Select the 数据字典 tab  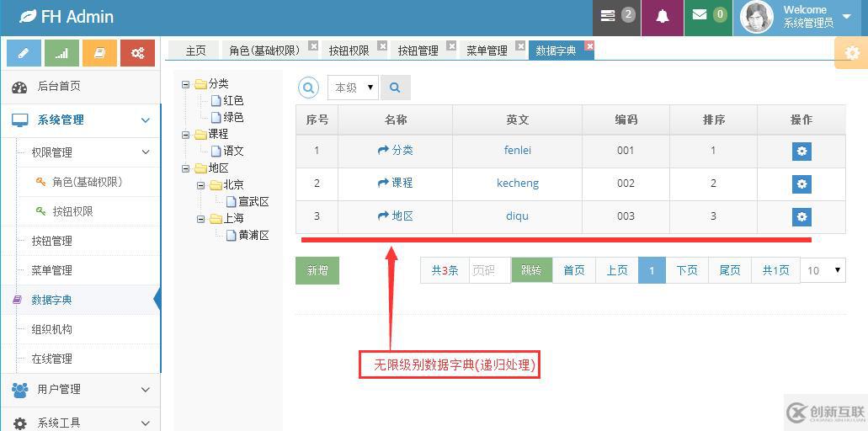click(x=556, y=51)
